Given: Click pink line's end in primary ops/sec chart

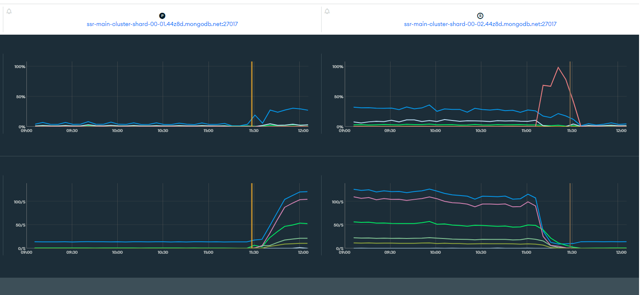Looking at the screenshot, I should pyautogui.click(x=308, y=200).
